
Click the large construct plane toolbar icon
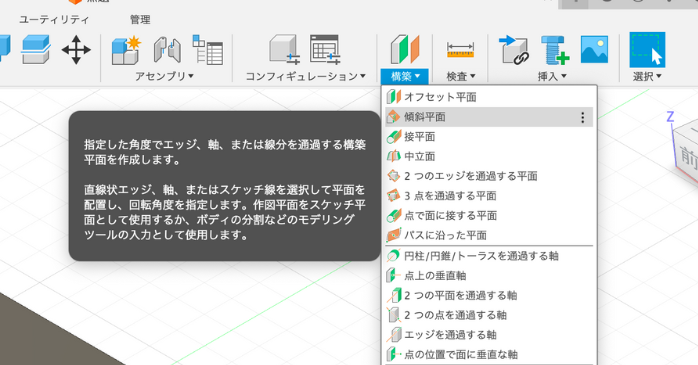tap(405, 49)
